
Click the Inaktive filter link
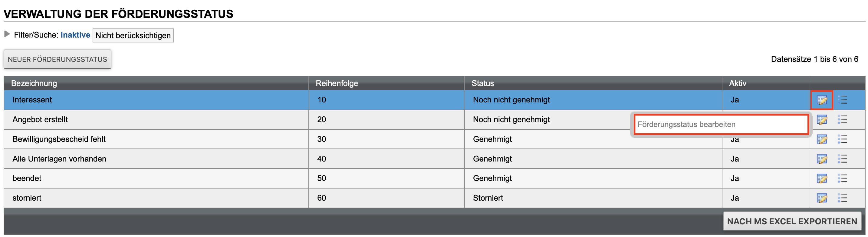tap(75, 35)
